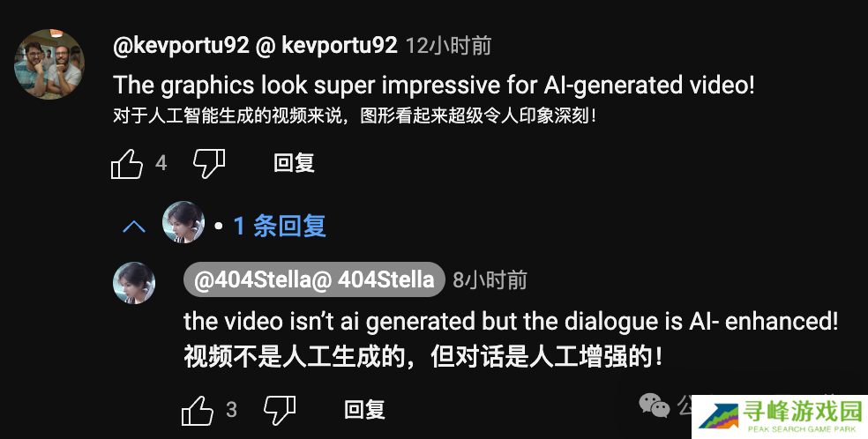Viewport: 868px width, 439px height.
Task: Click the like count 4
Action: 161,163
